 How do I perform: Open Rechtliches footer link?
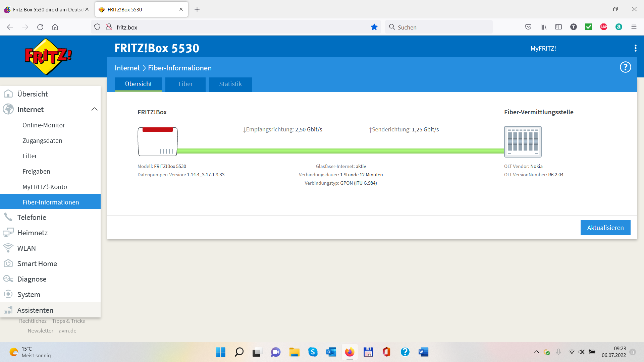coord(33,321)
